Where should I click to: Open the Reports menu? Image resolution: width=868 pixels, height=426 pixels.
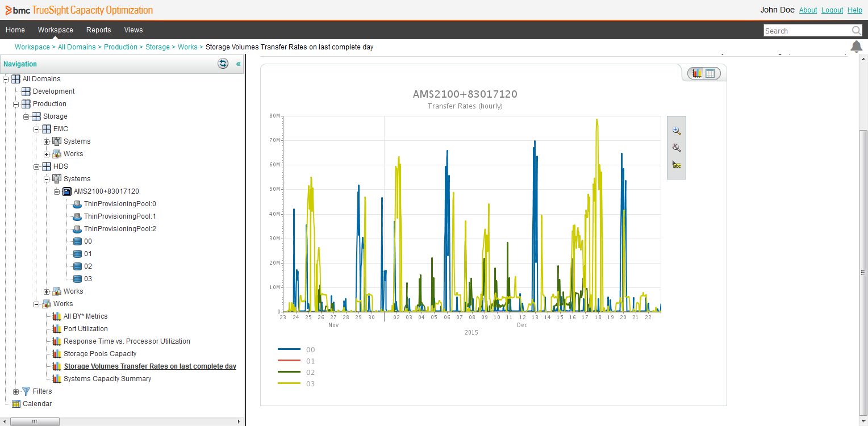tap(99, 30)
